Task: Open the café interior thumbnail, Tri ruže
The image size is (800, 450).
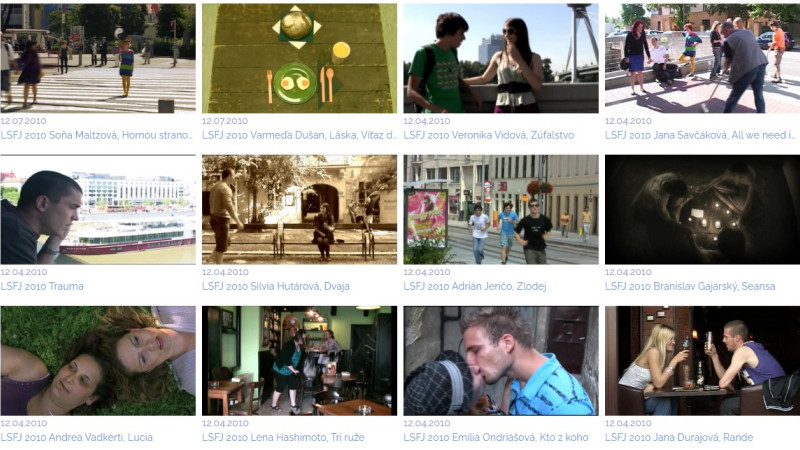Action: tap(299, 361)
